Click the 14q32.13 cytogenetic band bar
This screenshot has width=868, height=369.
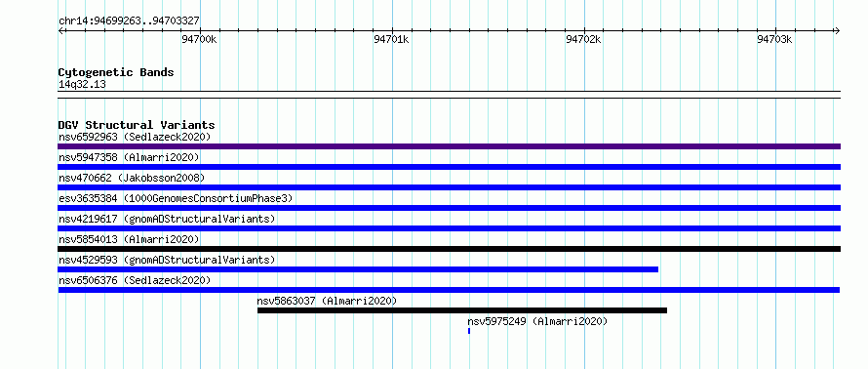point(449,95)
